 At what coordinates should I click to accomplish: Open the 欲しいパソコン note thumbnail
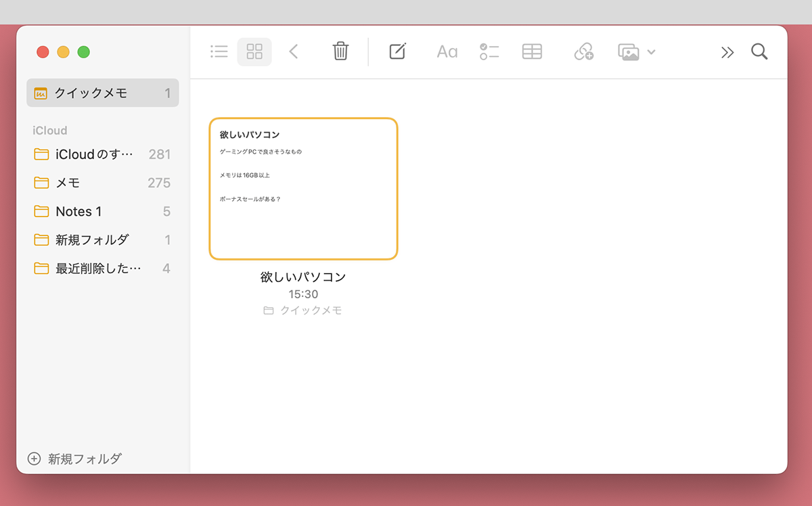303,189
